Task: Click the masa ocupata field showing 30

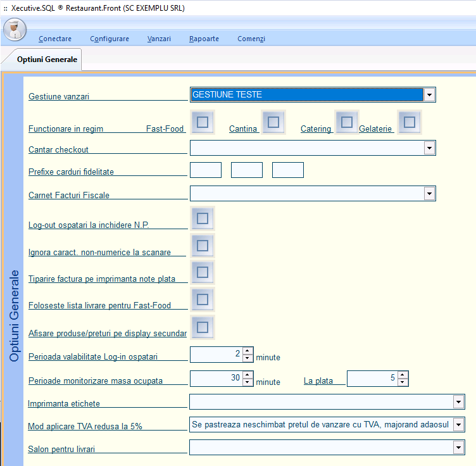Action: point(216,379)
